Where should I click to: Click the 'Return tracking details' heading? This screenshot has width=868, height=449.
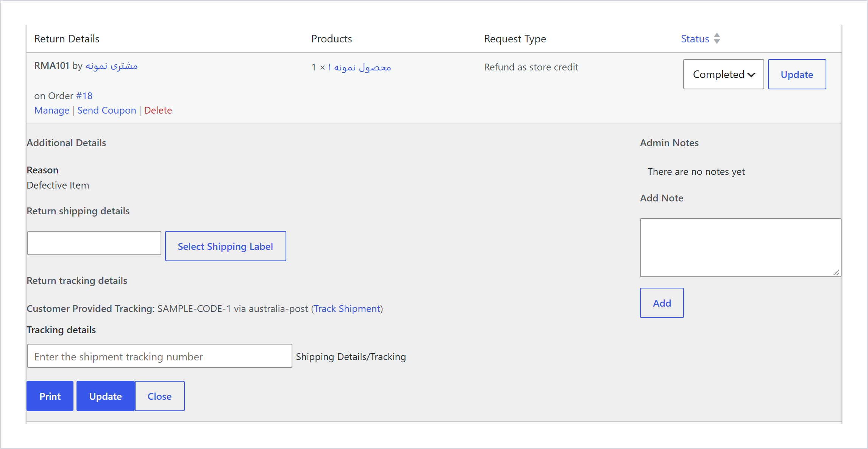pyautogui.click(x=77, y=281)
